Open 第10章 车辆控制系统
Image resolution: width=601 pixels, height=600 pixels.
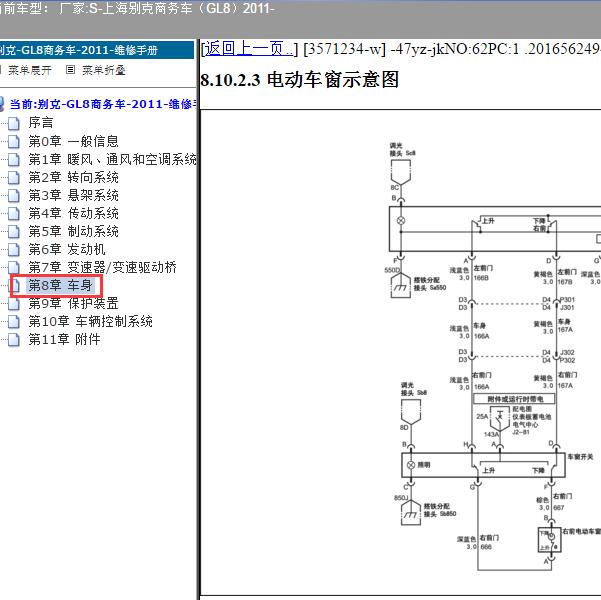point(91,321)
